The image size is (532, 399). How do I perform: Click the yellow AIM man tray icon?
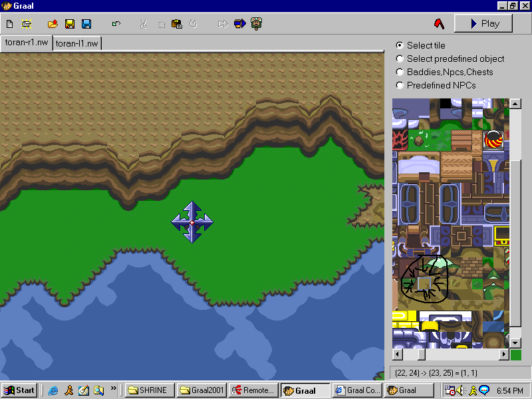[473, 390]
